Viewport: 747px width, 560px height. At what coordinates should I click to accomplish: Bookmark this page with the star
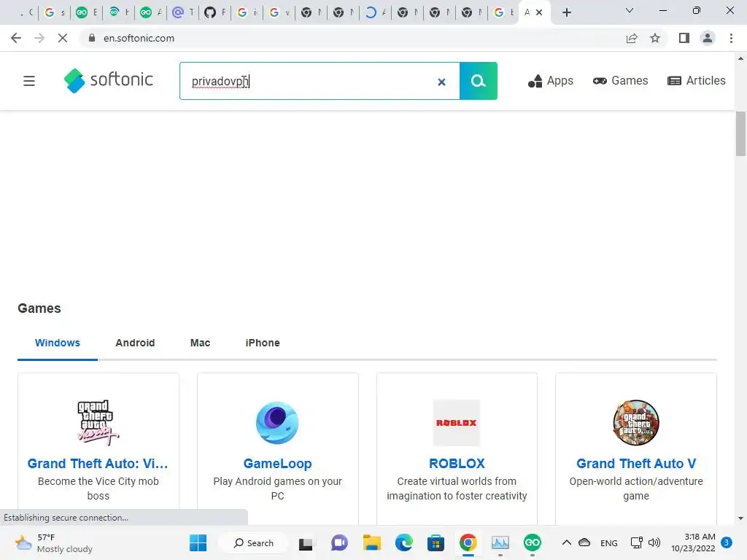[655, 38]
